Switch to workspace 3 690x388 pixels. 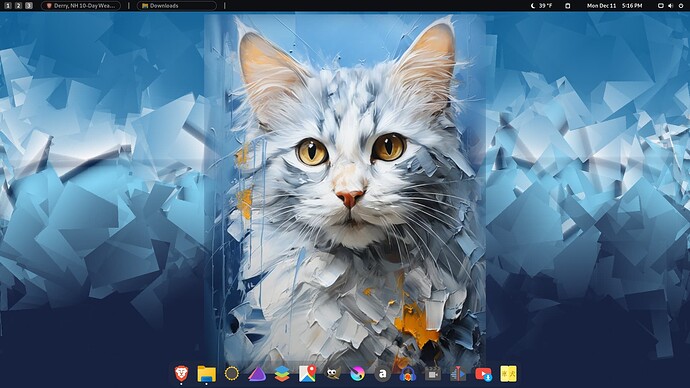[29, 6]
